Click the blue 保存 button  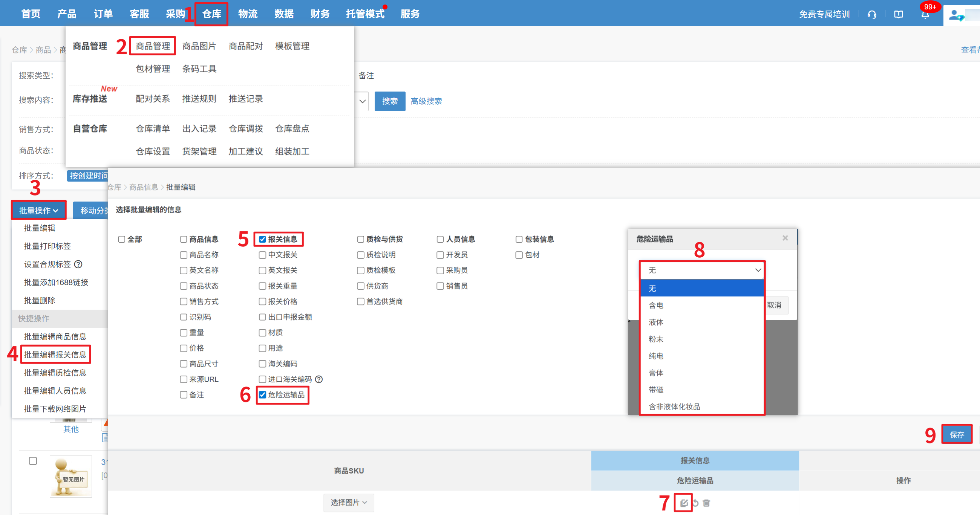pos(956,434)
